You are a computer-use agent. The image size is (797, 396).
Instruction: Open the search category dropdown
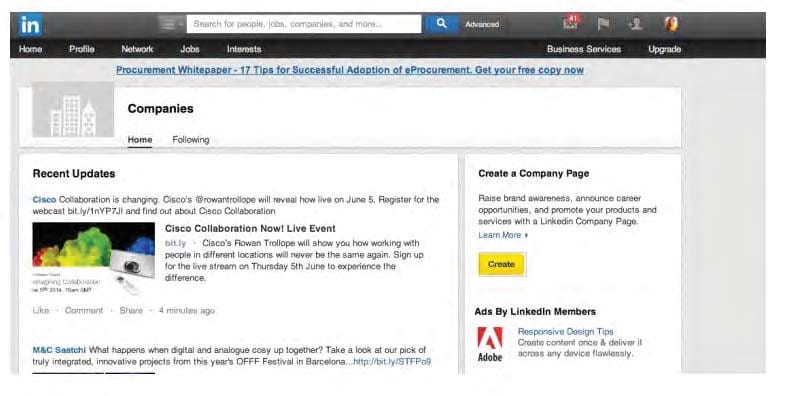[x=172, y=24]
